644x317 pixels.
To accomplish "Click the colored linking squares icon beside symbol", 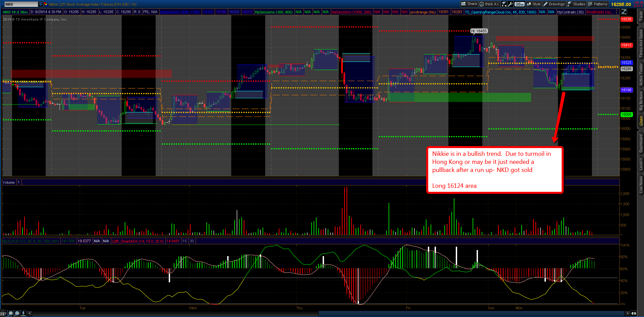I will coord(45,4).
